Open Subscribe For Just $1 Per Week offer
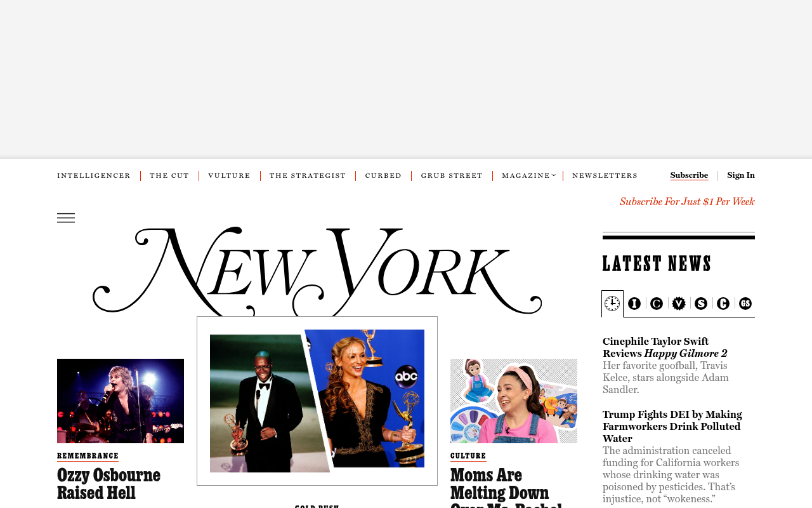Viewport: 812px width, 508px height. point(687,202)
